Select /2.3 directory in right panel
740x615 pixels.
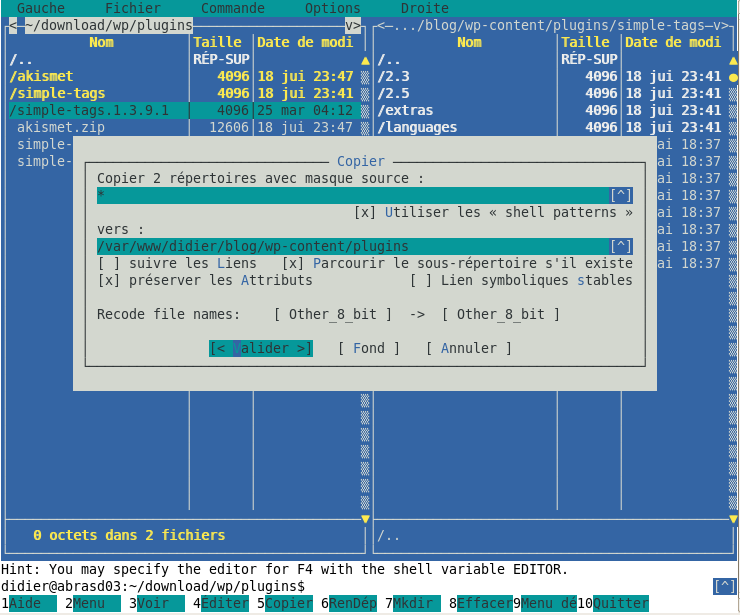click(x=553, y=76)
